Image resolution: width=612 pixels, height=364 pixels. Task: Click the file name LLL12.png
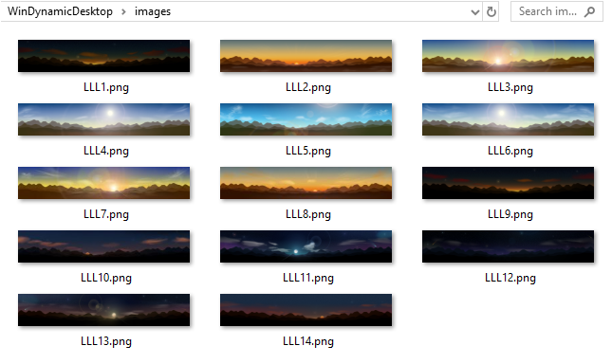(x=510, y=278)
